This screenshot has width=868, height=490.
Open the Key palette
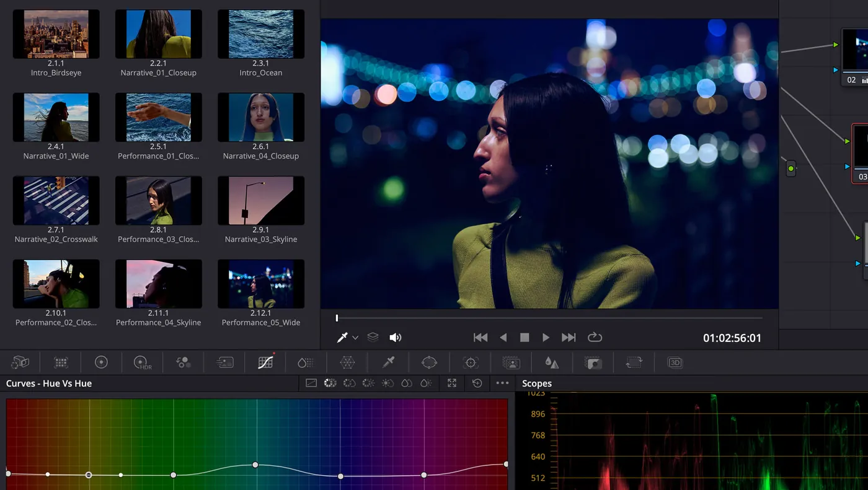click(x=593, y=362)
